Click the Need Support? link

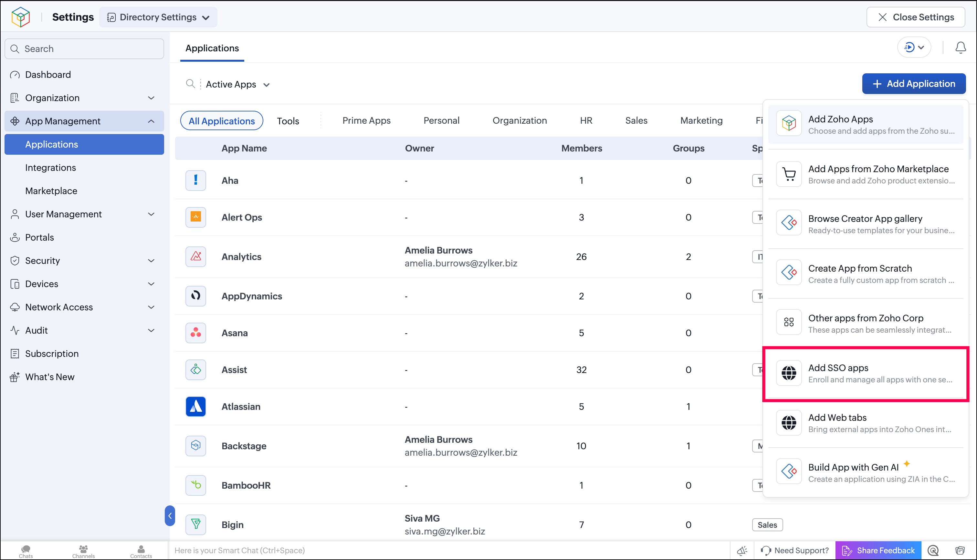click(795, 550)
